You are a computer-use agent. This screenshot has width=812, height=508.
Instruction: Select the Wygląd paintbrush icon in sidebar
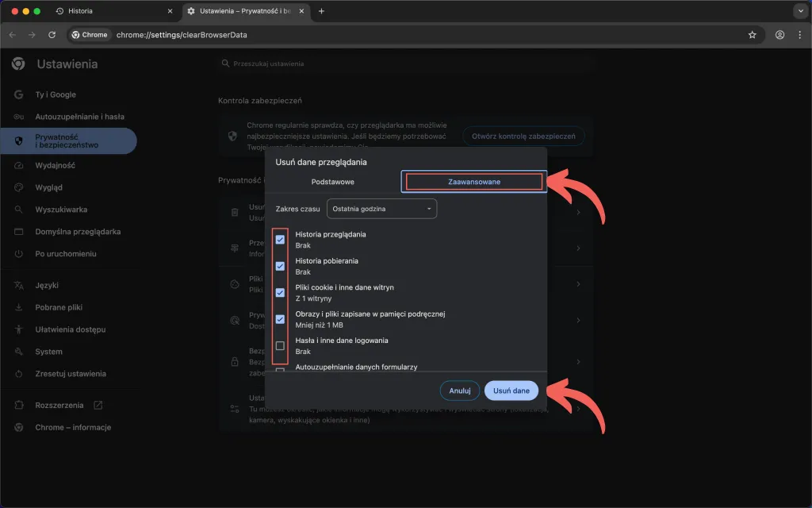click(17, 187)
